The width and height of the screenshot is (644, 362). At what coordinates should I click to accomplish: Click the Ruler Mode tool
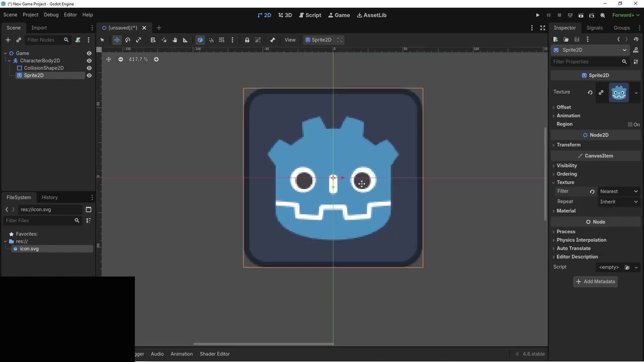click(185, 40)
